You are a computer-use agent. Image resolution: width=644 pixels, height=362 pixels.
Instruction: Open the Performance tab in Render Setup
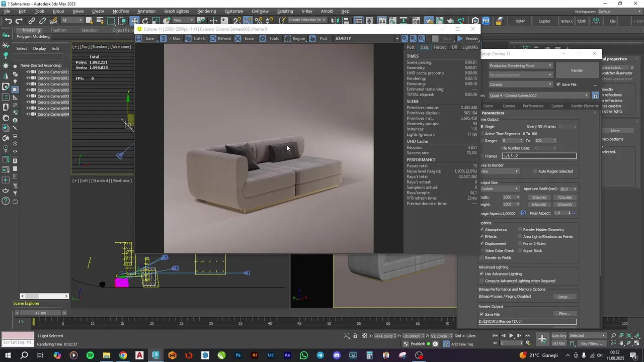coord(533,106)
